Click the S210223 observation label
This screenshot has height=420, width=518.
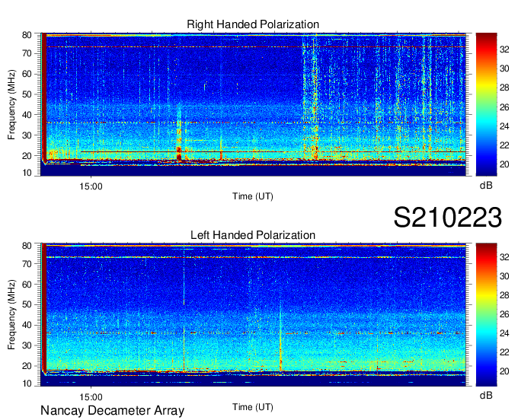point(448,218)
